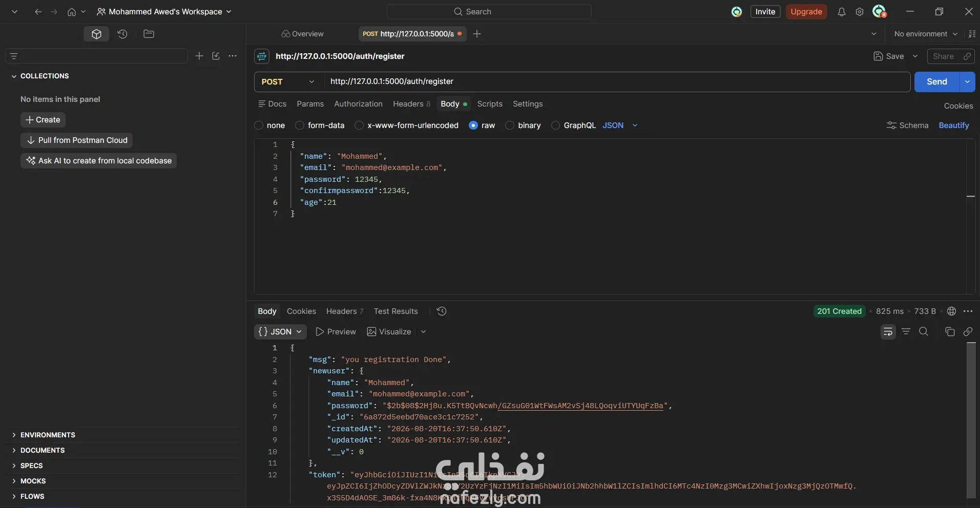Click the top Search bar
Screen dimensions: 980x508
[x=489, y=12]
